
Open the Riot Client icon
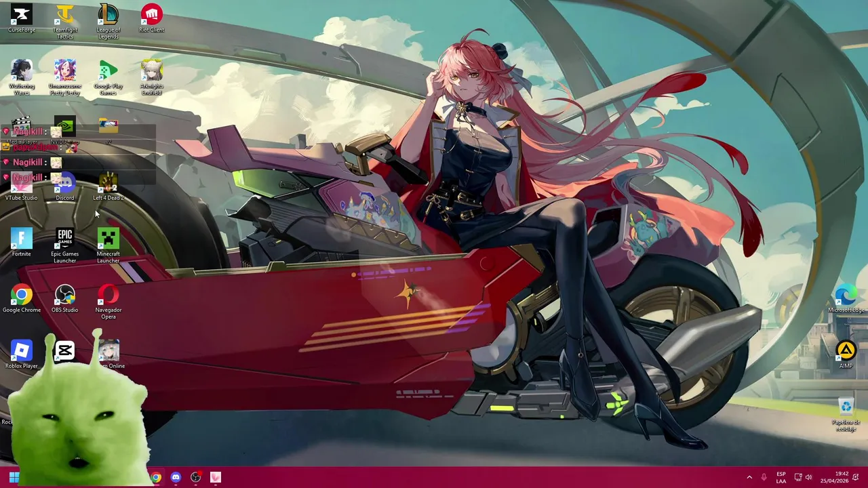pyautogui.click(x=152, y=19)
